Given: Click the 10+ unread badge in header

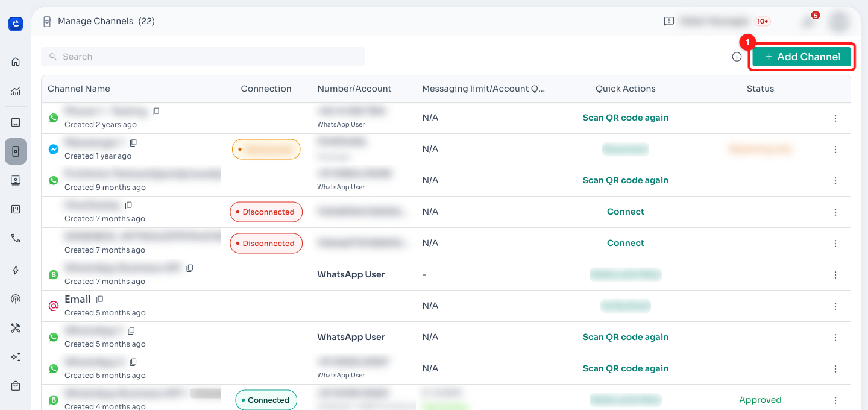Looking at the screenshot, I should [763, 21].
